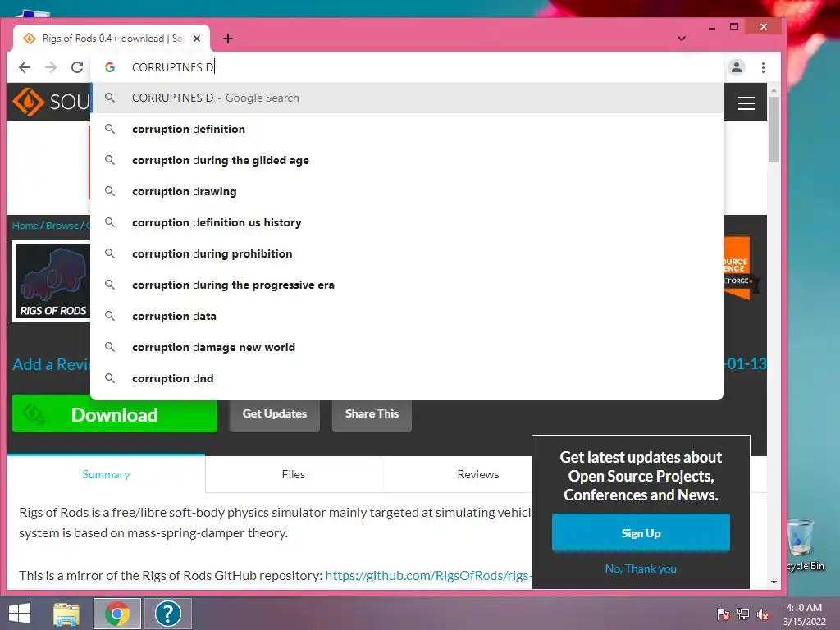Open the Windows Start menu
Image resolution: width=840 pixels, height=630 pixels.
click(20, 614)
